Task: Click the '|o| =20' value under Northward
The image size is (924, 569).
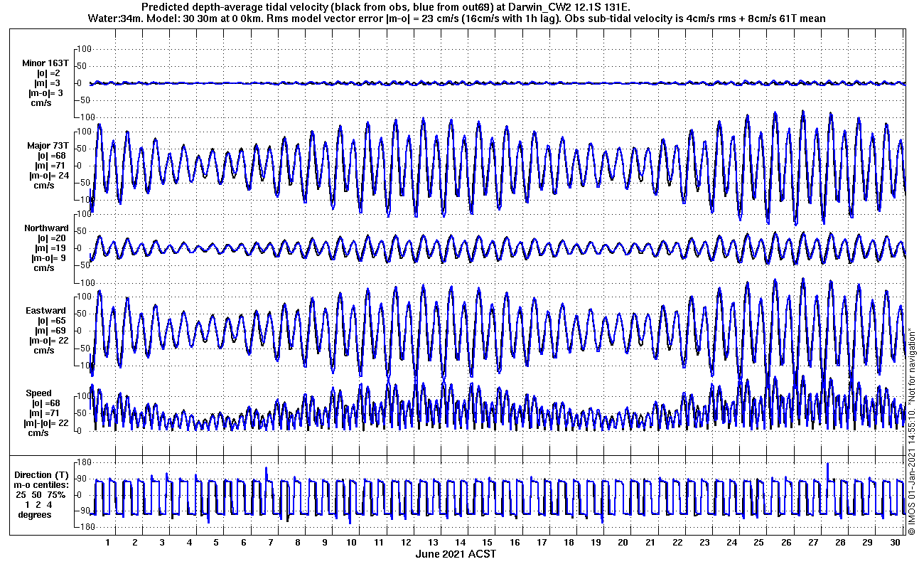Action: coord(52,238)
